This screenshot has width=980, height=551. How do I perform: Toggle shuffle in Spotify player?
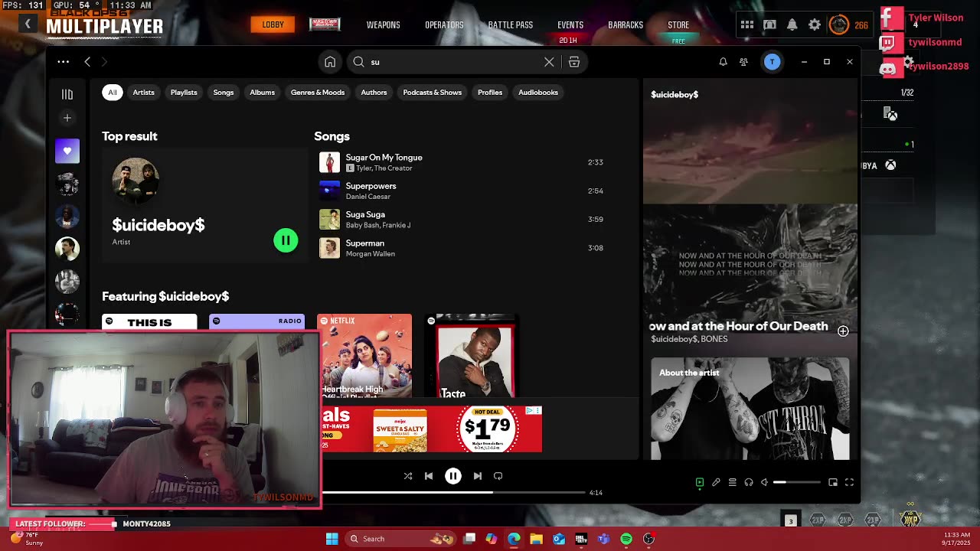[408, 476]
